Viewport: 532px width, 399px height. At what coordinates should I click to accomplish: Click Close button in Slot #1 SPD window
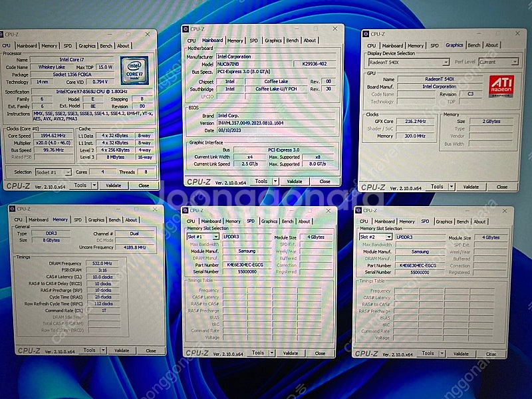[x=320, y=353]
